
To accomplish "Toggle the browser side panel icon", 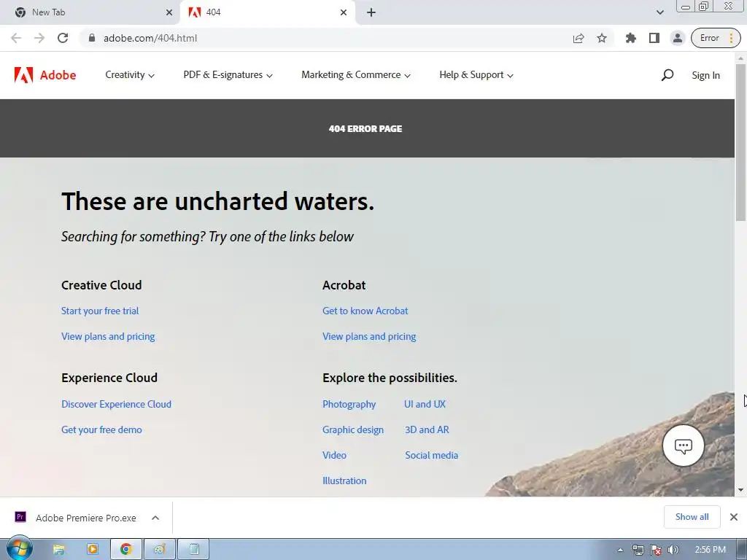I will [x=654, y=38].
